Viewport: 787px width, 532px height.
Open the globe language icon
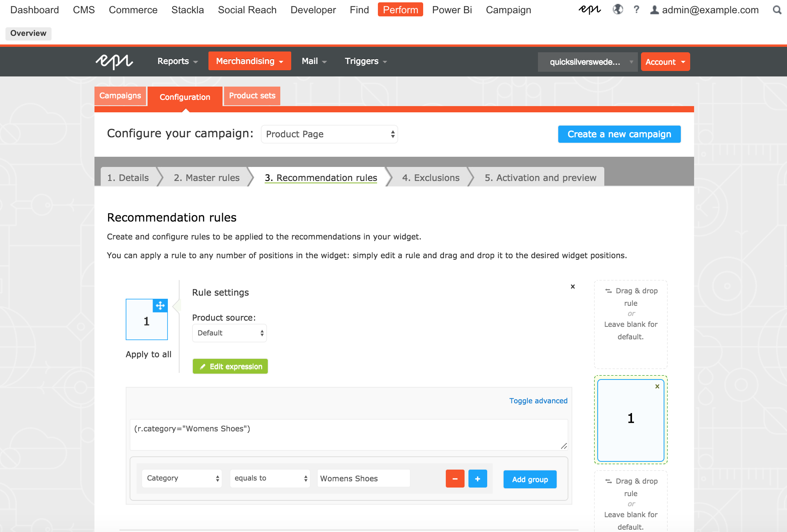[618, 10]
